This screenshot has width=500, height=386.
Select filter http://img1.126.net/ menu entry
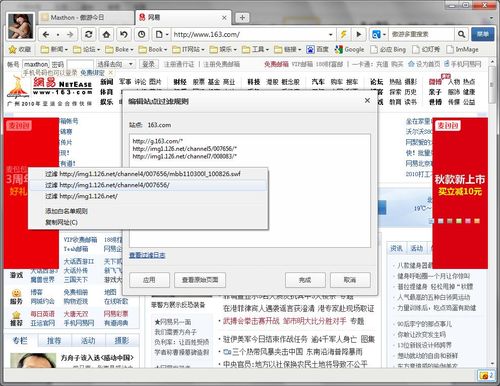148,196
